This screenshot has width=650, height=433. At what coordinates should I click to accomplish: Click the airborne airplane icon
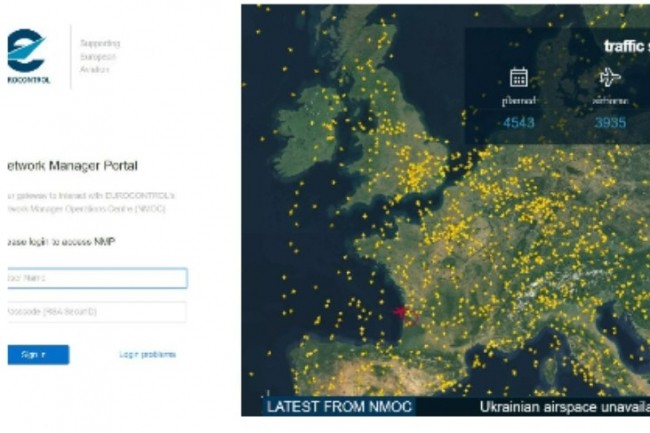click(x=610, y=77)
